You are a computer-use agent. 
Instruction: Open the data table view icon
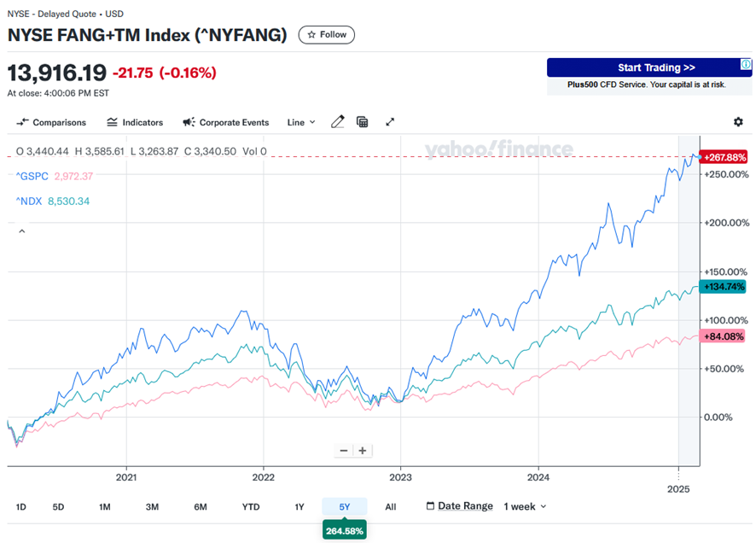pyautogui.click(x=362, y=122)
